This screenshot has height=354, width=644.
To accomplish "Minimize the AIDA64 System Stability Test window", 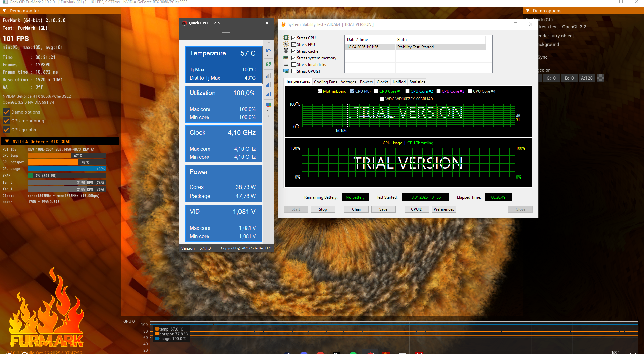I will click(x=500, y=24).
